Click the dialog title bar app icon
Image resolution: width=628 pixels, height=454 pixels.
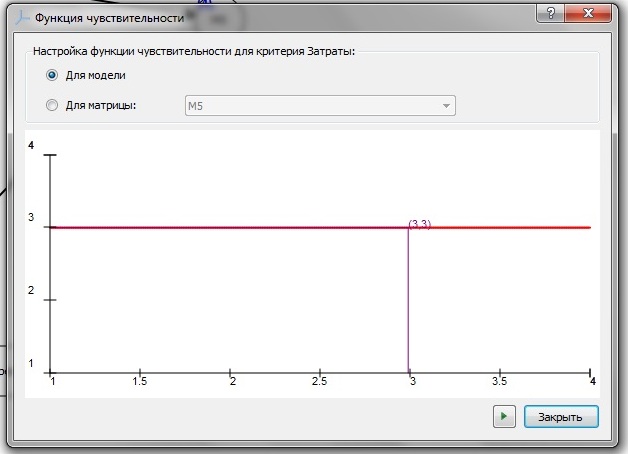click(22, 18)
